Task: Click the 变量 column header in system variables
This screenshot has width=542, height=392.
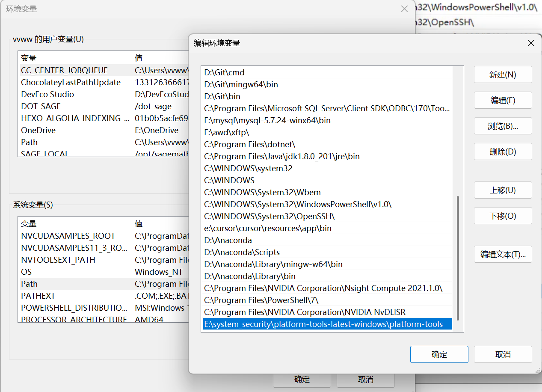Action: point(29,224)
